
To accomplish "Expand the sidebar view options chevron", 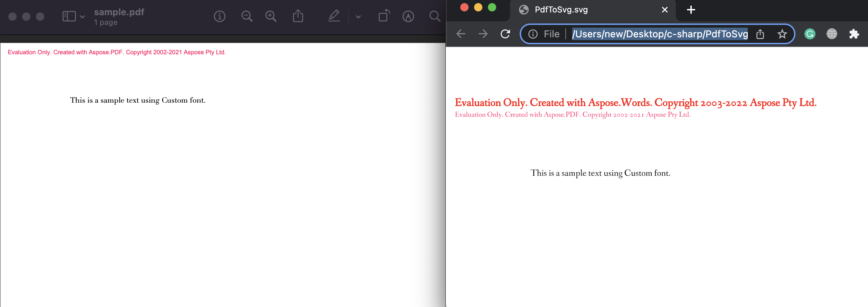I will point(82,17).
